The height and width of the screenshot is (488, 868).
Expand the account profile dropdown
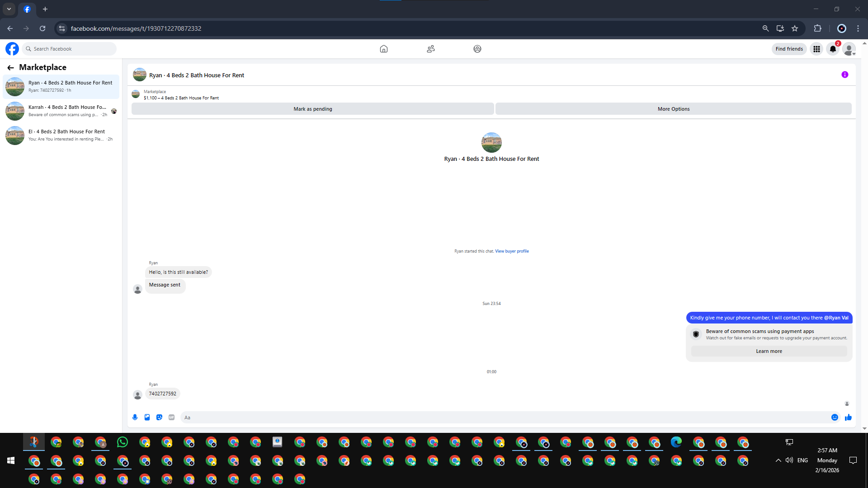849,49
